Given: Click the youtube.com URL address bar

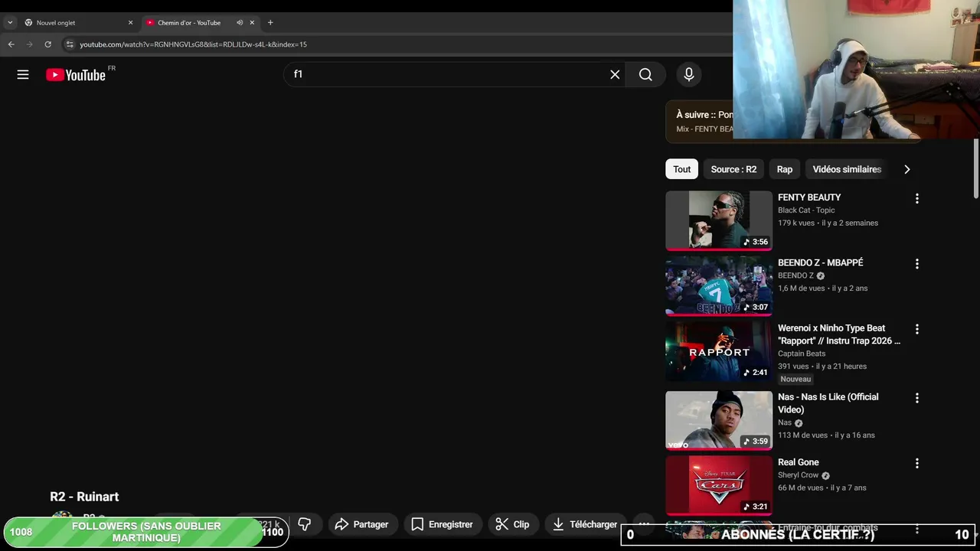Looking at the screenshot, I should click(193, 44).
